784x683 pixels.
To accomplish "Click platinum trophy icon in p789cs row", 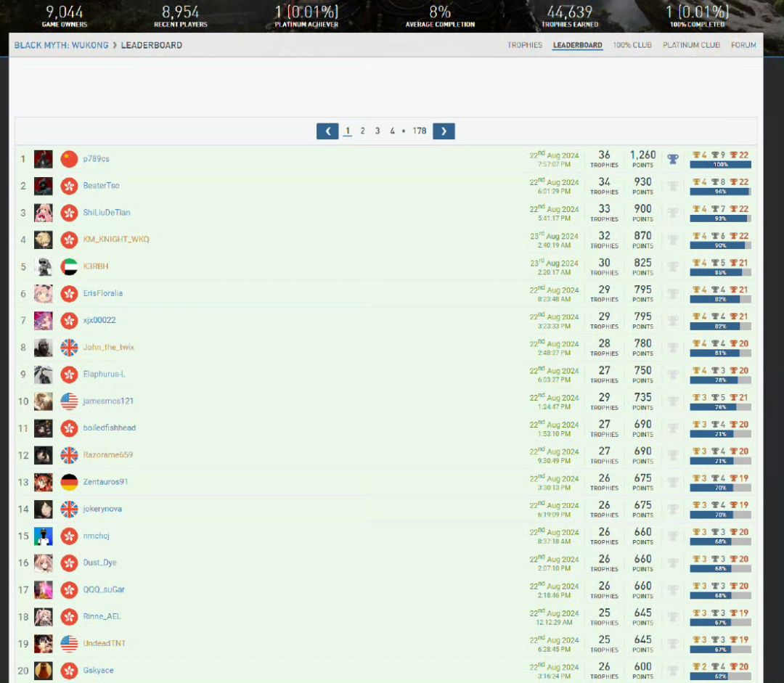I will tap(673, 159).
